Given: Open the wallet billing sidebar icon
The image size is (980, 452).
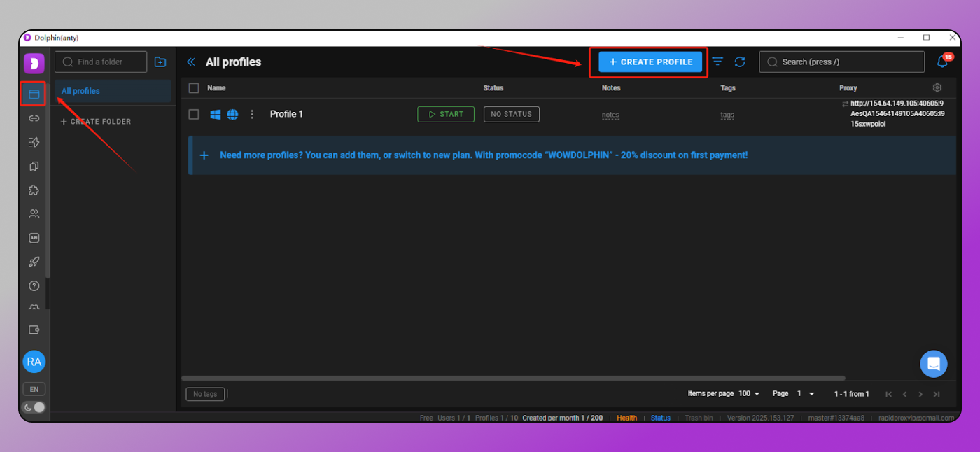Looking at the screenshot, I should 34,330.
